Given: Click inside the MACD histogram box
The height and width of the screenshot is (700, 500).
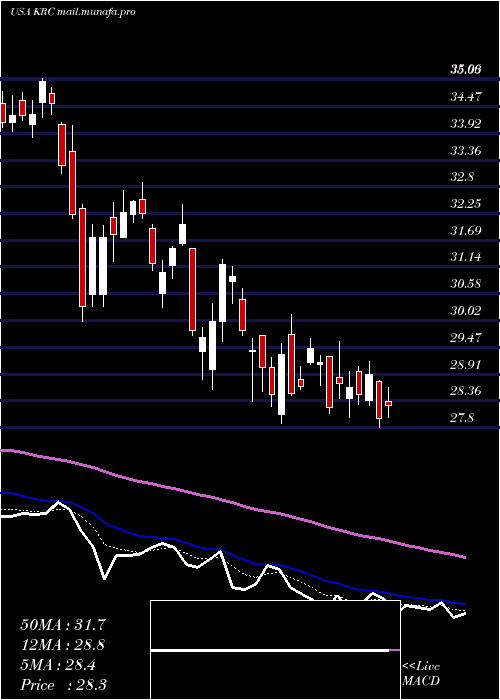Looking at the screenshot, I should 275,650.
